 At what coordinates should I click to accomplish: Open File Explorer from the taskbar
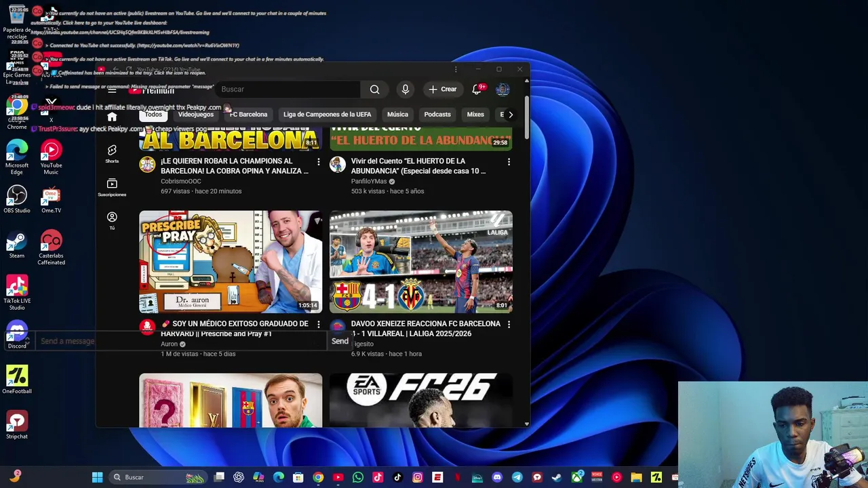point(636,477)
